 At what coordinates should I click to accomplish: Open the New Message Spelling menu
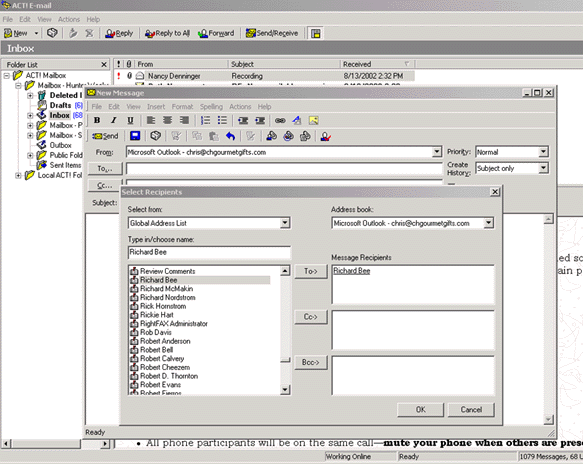coord(211,107)
